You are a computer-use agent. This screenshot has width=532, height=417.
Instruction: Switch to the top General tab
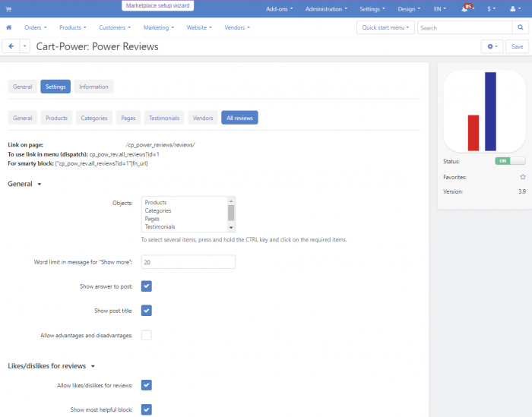pos(22,87)
